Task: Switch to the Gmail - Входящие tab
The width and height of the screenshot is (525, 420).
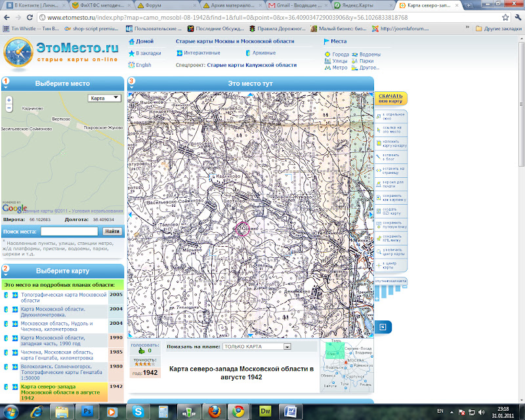Action: (299, 5)
